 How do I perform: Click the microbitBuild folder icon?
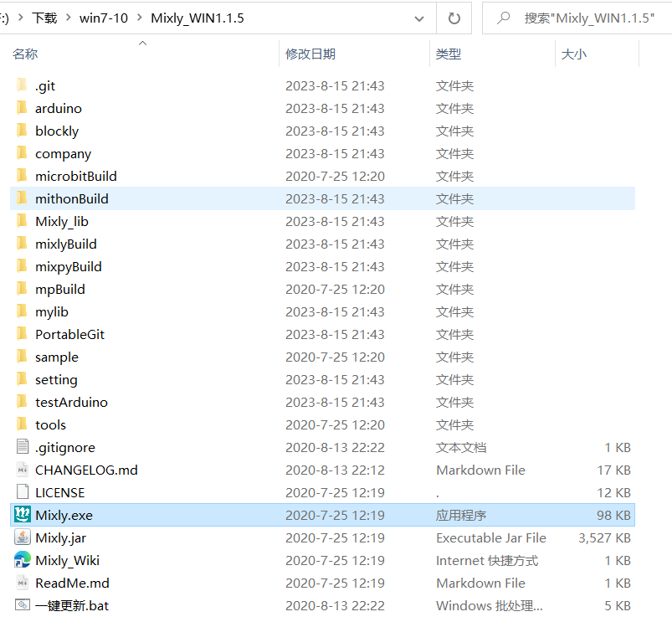(x=22, y=175)
